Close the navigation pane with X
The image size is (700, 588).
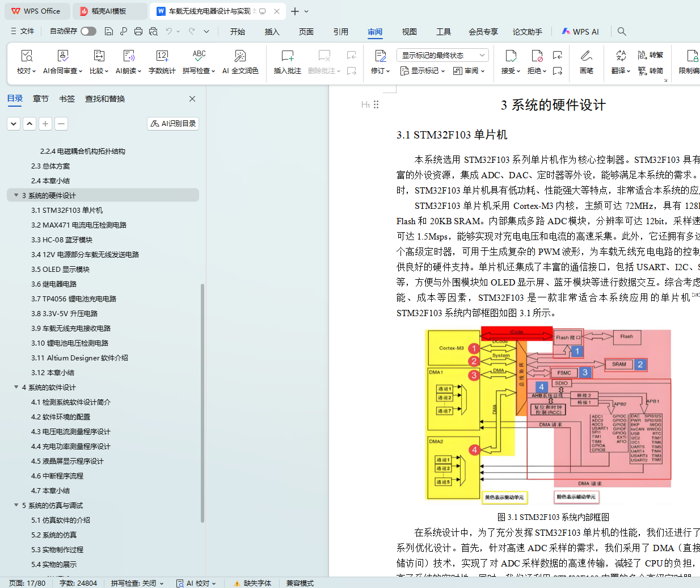(192, 99)
